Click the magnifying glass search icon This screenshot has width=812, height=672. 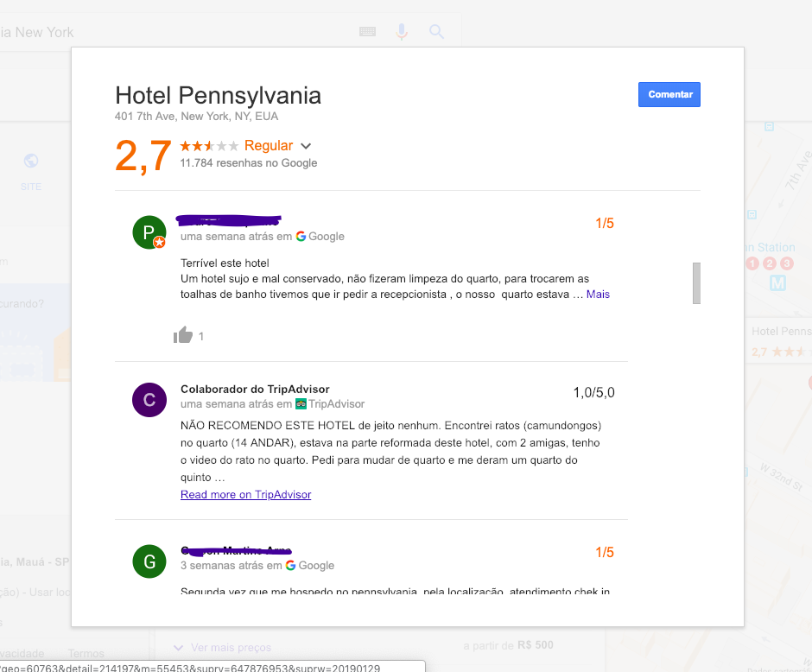(436, 32)
